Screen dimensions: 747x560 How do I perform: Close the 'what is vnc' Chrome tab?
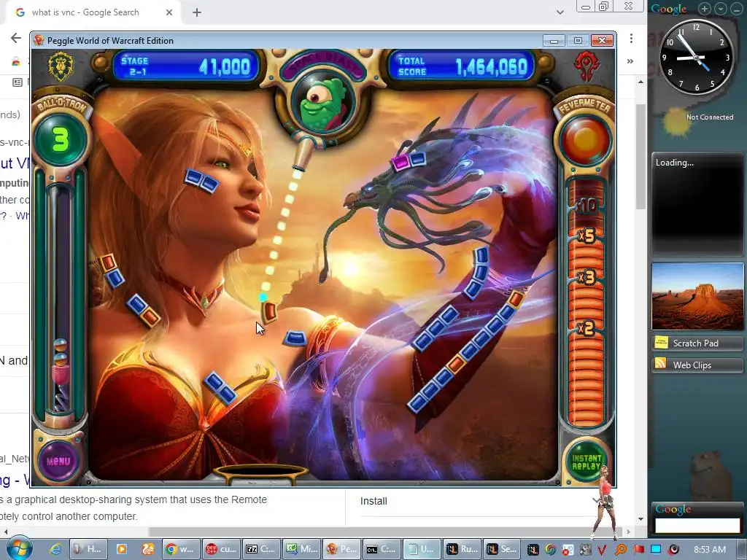tap(169, 12)
